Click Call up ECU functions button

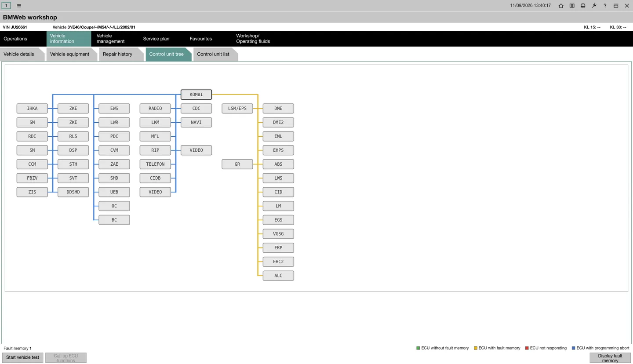click(66, 357)
